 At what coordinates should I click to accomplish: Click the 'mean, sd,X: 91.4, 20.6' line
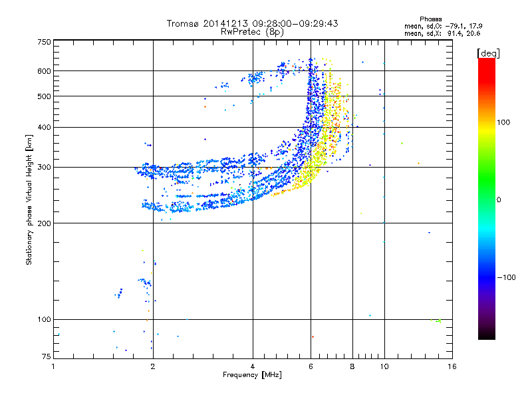pos(442,33)
